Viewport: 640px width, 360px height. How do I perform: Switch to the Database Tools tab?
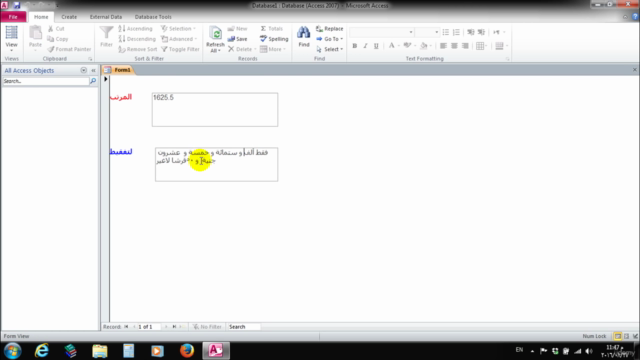153,17
